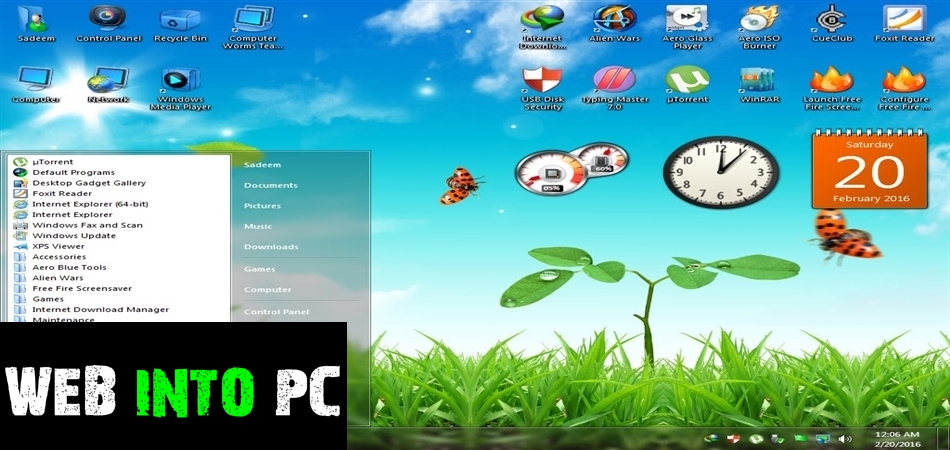Open Pictures in Start menu right pane
This screenshot has height=450, width=950.
(262, 206)
